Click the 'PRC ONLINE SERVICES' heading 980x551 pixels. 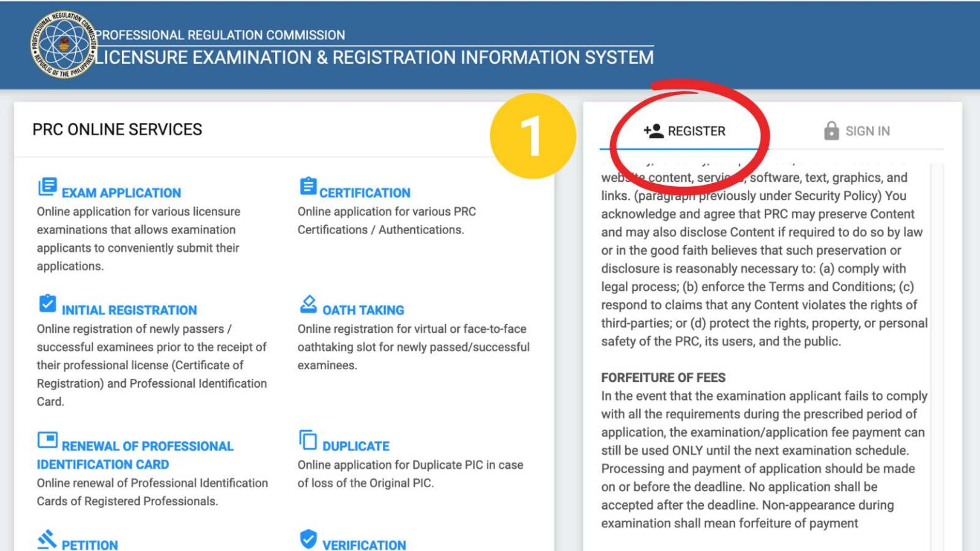117,129
